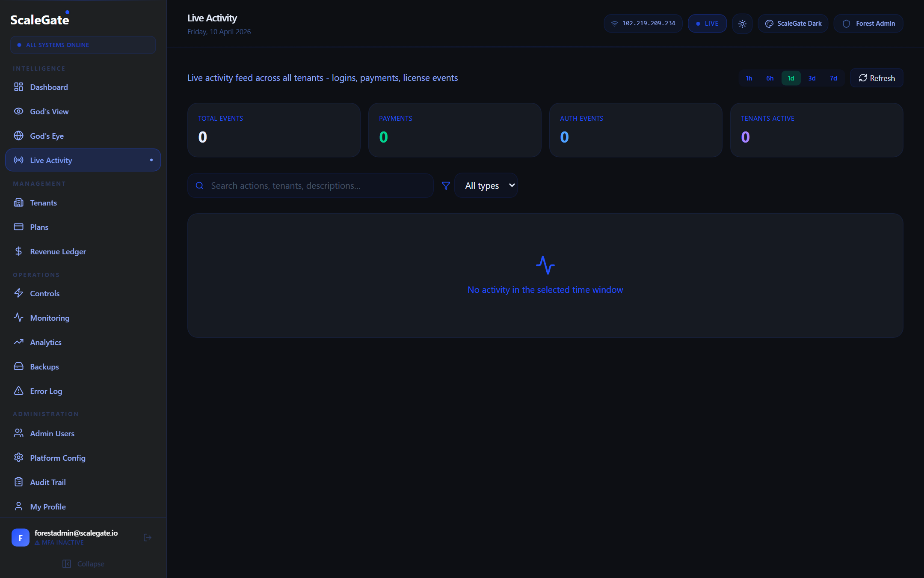Go to Tenants page
This screenshot has height=578, width=924.
(x=43, y=203)
